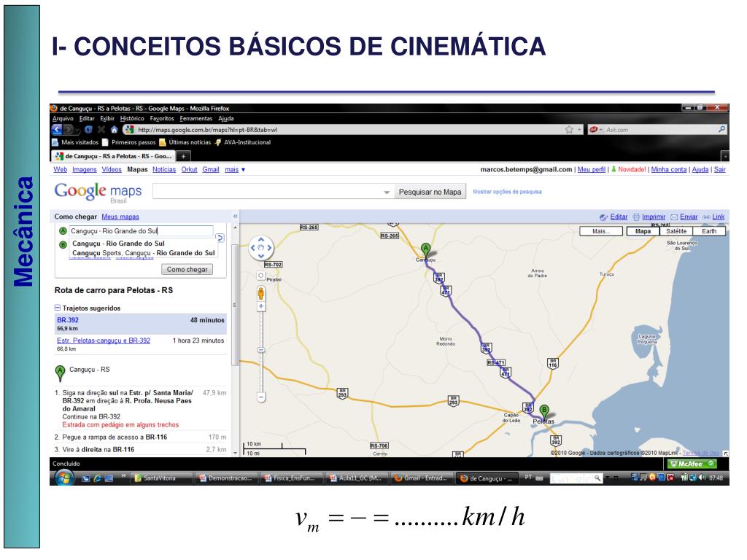747x560 pixels.
Task: Click the green A marker beside Canguçu - RS
Action: [60, 373]
